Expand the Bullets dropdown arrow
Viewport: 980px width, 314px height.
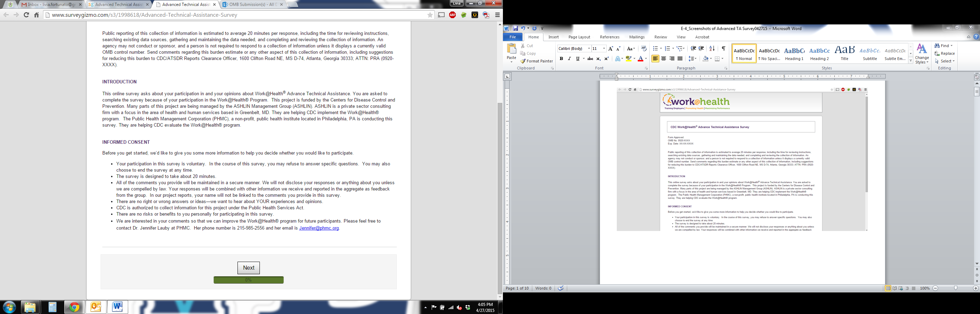tap(661, 48)
